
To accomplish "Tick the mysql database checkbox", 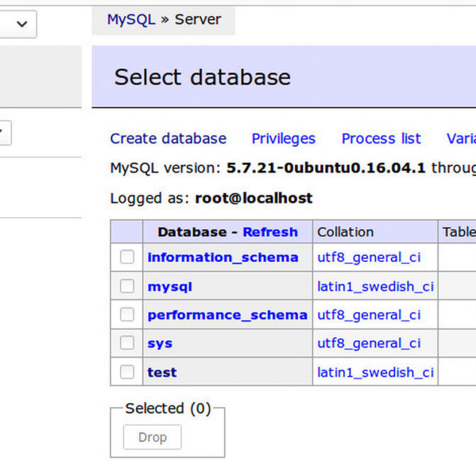I will tap(127, 286).
